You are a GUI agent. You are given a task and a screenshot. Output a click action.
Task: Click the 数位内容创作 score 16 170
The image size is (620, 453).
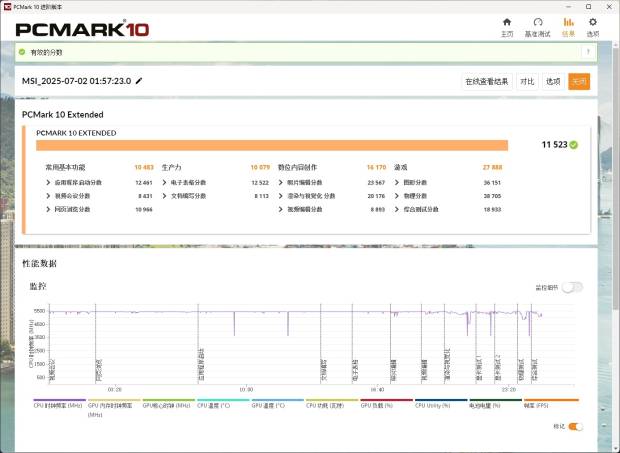coord(376,168)
